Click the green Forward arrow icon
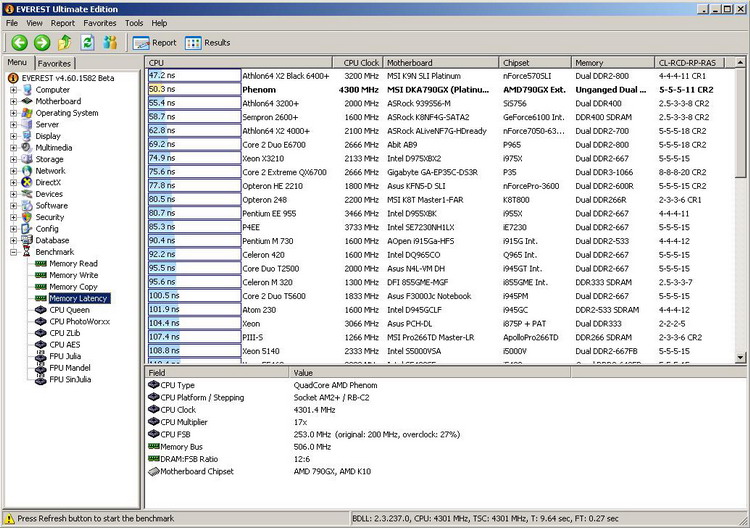This screenshot has width=750, height=528. pos(42,43)
